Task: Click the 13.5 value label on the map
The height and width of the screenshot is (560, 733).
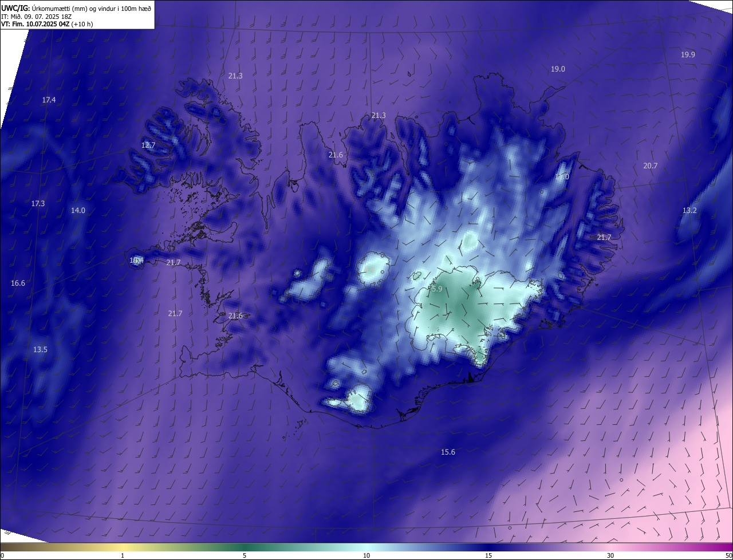Action: pyautogui.click(x=40, y=349)
